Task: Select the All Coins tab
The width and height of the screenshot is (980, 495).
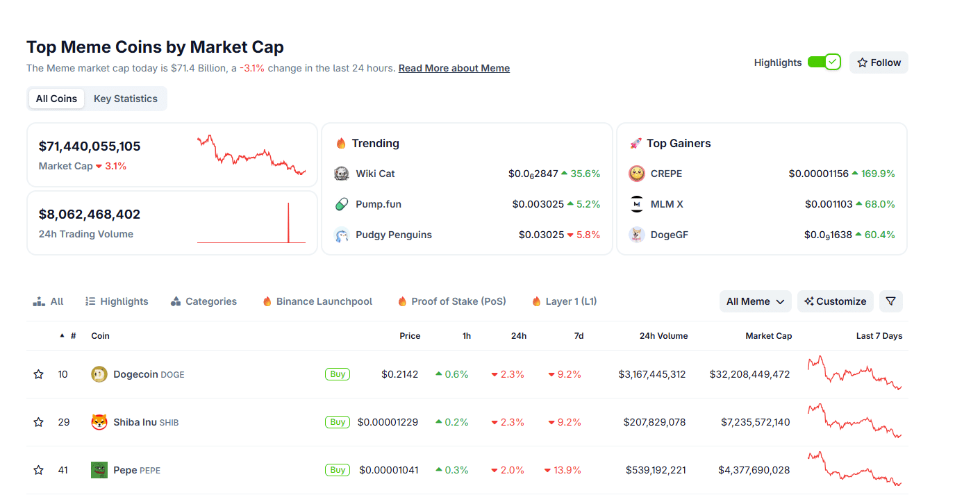Action: click(x=56, y=98)
